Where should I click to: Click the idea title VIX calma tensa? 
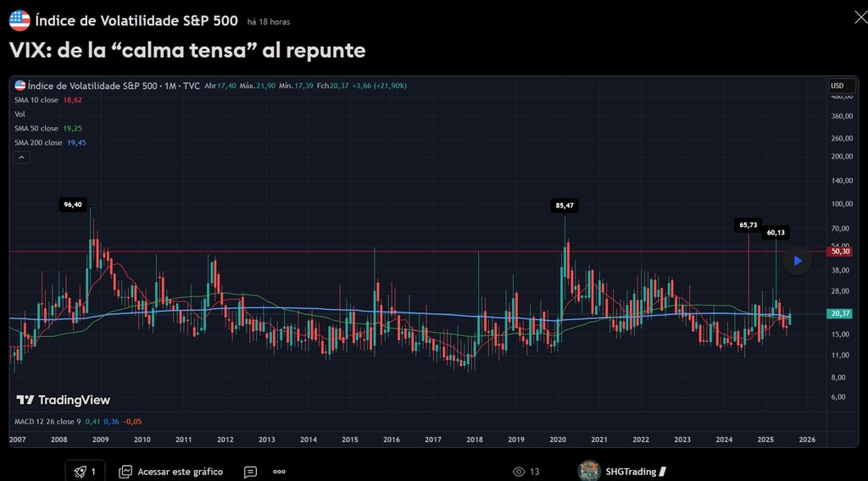187,50
